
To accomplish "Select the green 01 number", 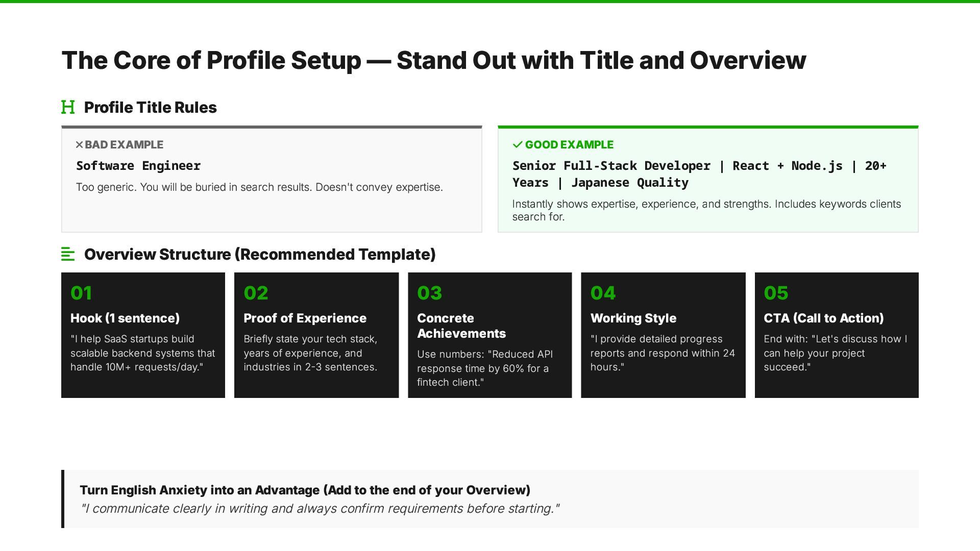I will [81, 293].
